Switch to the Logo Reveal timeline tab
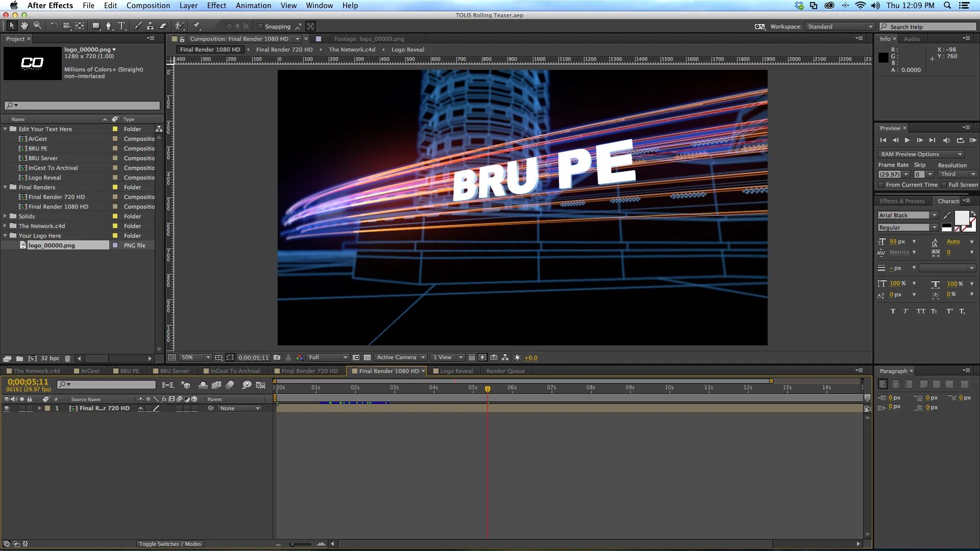This screenshot has height=551, width=980. click(456, 371)
